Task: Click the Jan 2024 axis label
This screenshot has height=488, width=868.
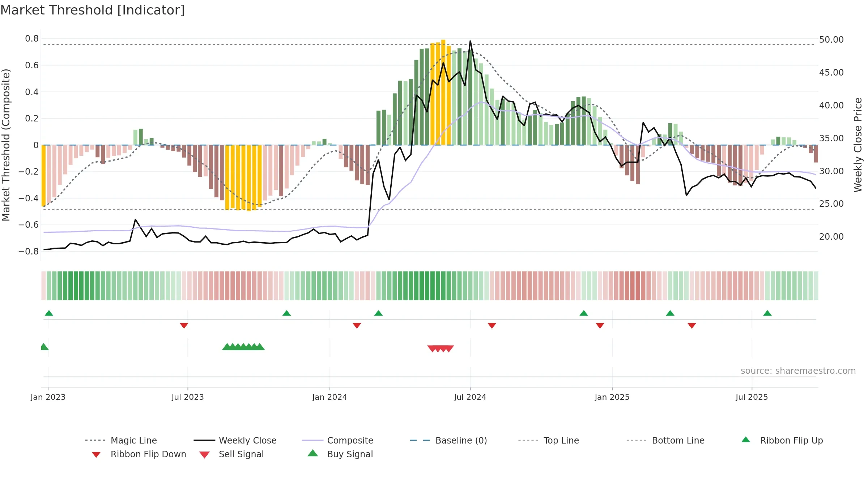Action: tap(330, 397)
